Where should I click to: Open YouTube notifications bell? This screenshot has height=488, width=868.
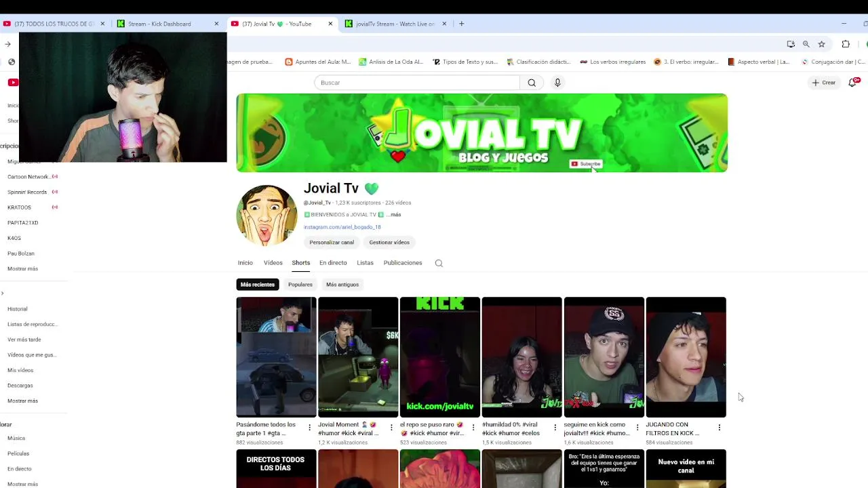pos(853,83)
